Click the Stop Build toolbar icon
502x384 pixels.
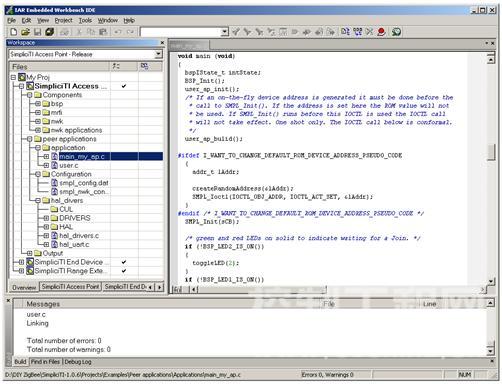pos(369,32)
